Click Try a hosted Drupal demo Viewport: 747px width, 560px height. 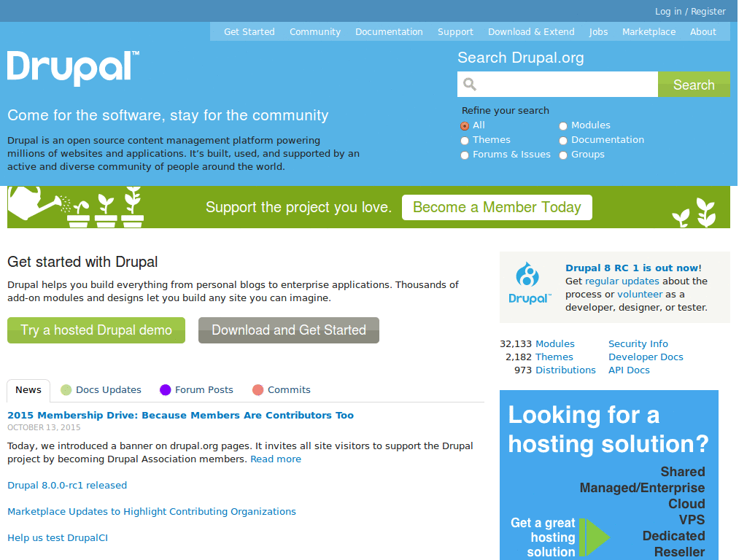pyautogui.click(x=96, y=330)
